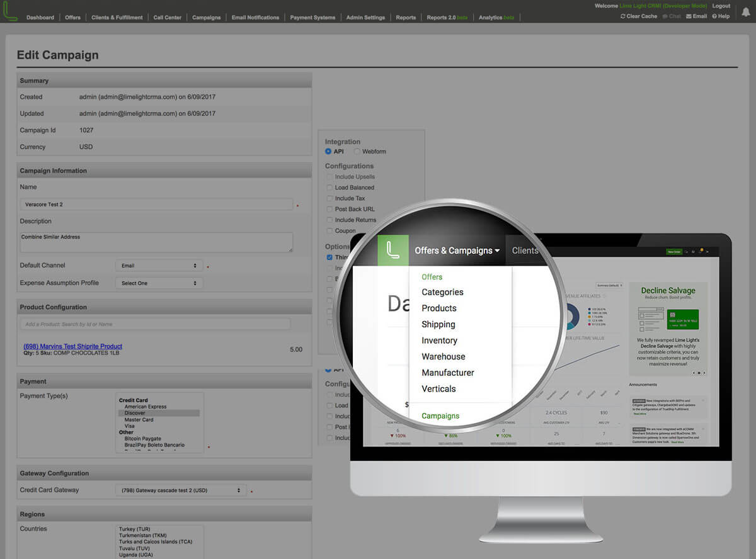
Task: Select Warehouse in the dropdown menu
Action: click(x=444, y=357)
